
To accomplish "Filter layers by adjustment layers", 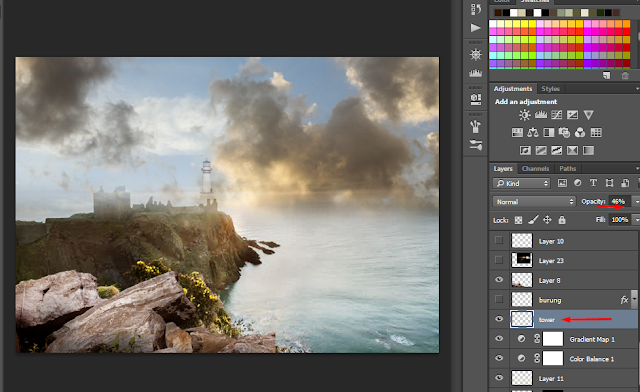I will [578, 183].
